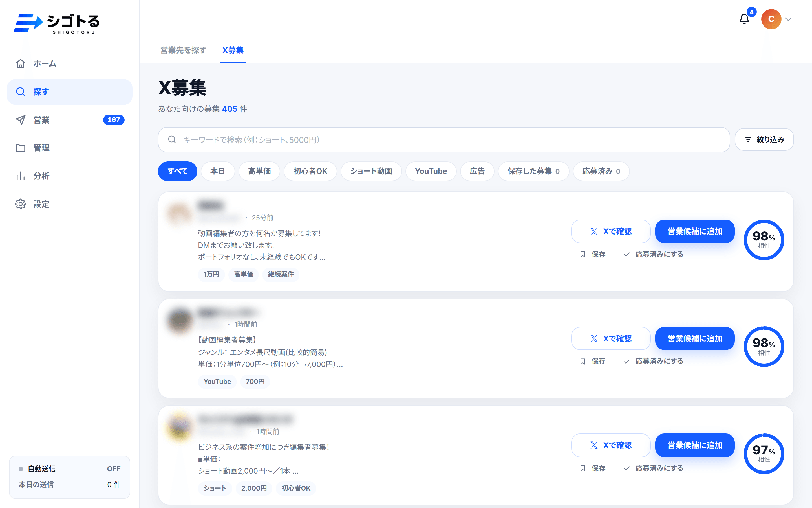Image resolution: width=812 pixels, height=508 pixels.
Task: Open the 絞り込み filter button
Action: pyautogui.click(x=764, y=139)
